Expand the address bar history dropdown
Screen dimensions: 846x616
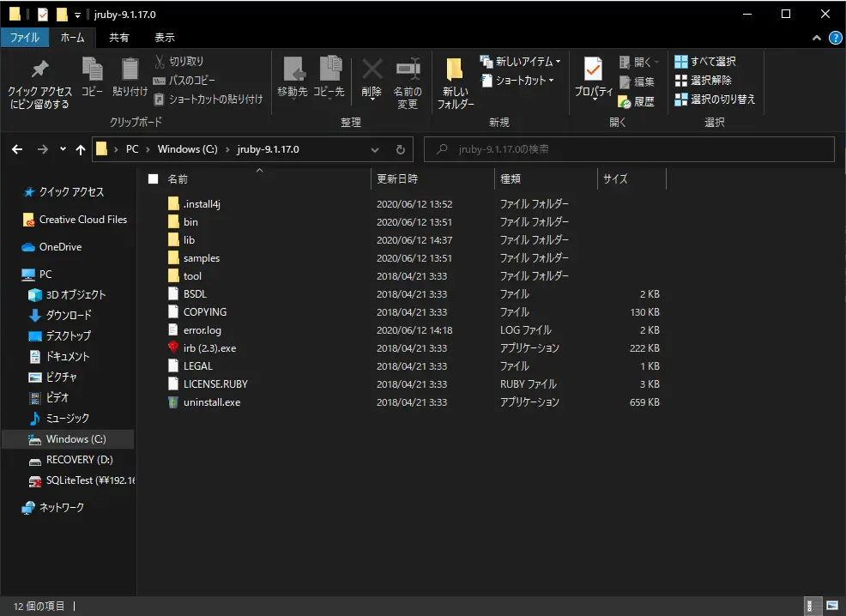[374, 149]
